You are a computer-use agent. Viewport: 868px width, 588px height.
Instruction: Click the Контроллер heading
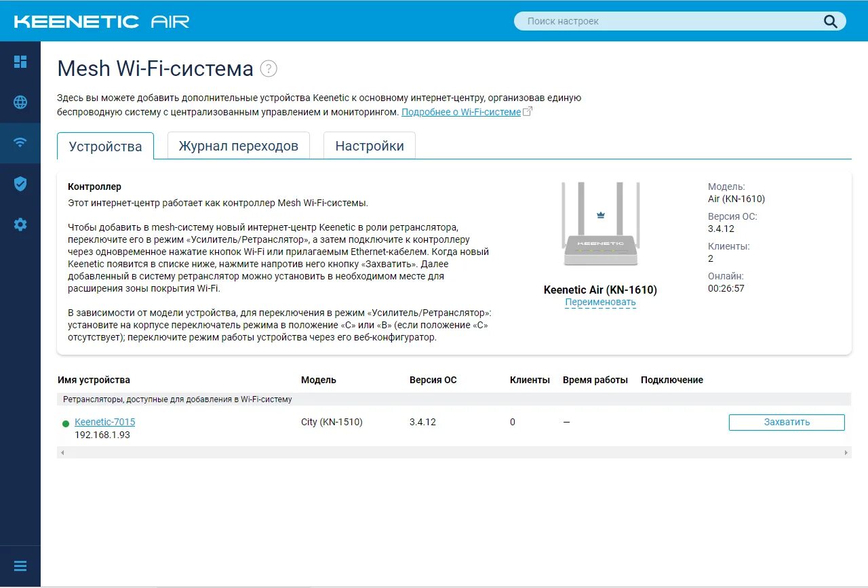[x=95, y=187]
